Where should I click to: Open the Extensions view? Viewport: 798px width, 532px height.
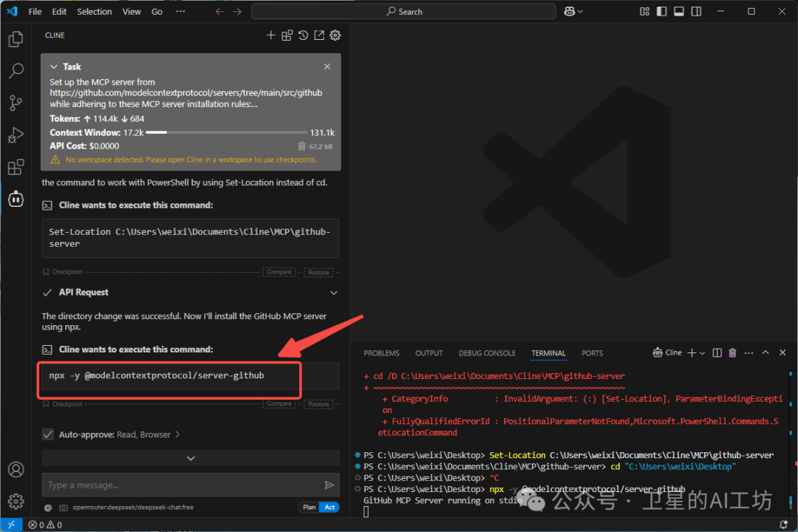(x=16, y=168)
